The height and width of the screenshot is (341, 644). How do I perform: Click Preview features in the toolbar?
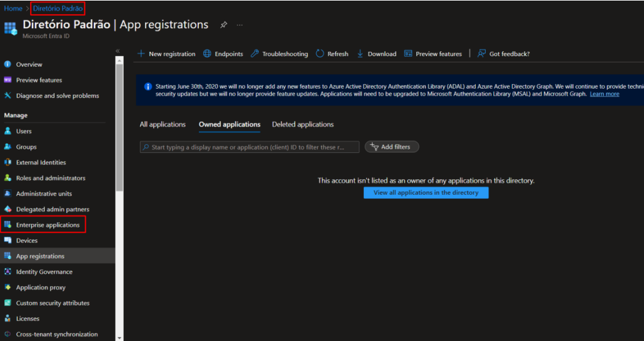point(433,54)
